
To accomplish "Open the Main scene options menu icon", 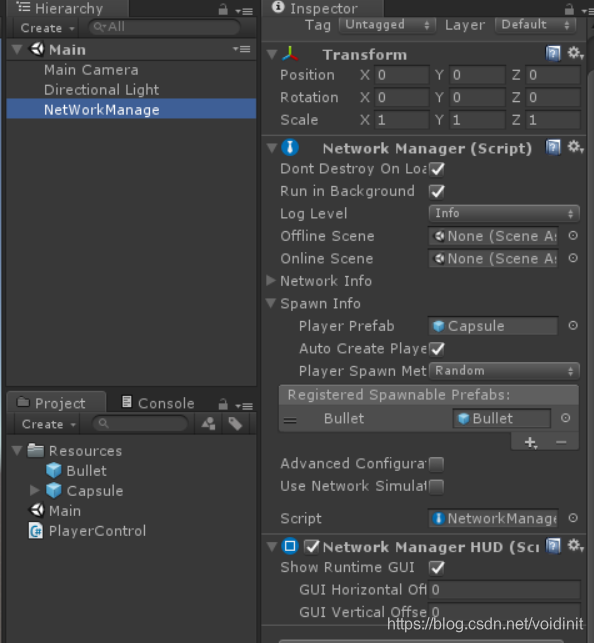I will [x=241, y=49].
